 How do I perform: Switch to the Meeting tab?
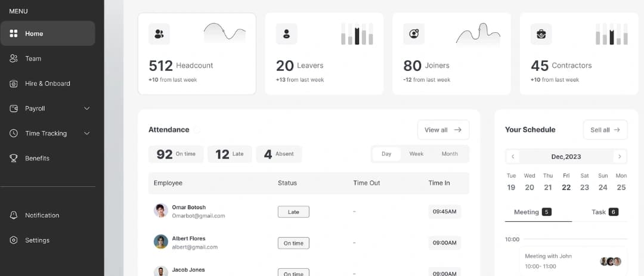tap(532, 212)
